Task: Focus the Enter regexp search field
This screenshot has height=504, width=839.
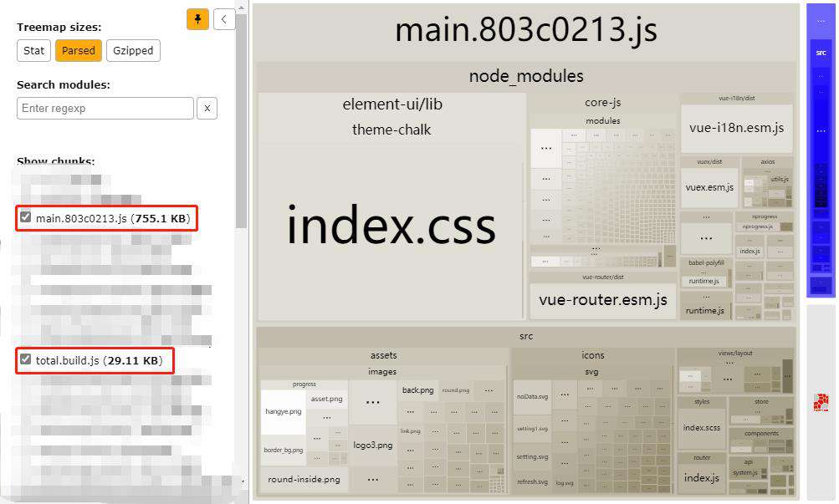Action: click(105, 109)
